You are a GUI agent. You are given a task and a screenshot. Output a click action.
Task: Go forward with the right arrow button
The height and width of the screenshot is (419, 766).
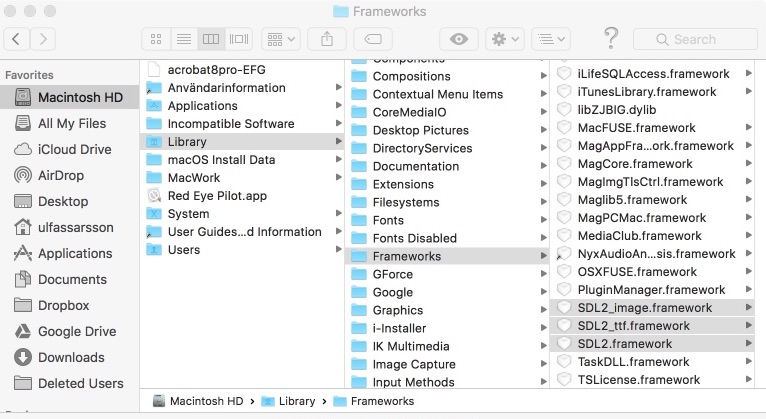pos(43,39)
